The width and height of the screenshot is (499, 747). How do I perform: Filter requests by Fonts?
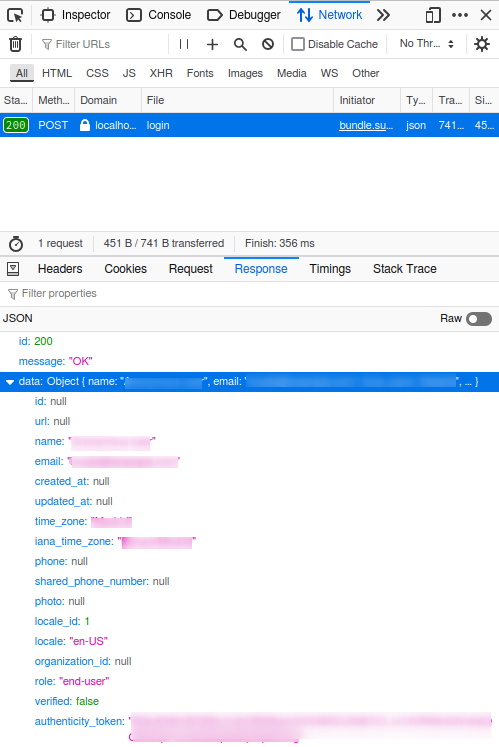[x=200, y=73]
